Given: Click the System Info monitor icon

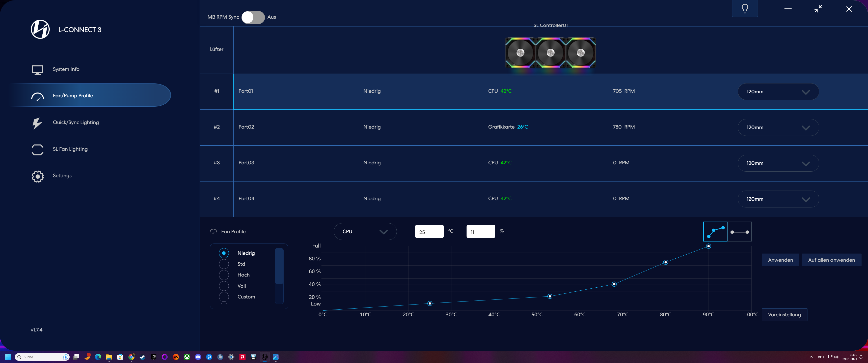Looking at the screenshot, I should (x=37, y=69).
